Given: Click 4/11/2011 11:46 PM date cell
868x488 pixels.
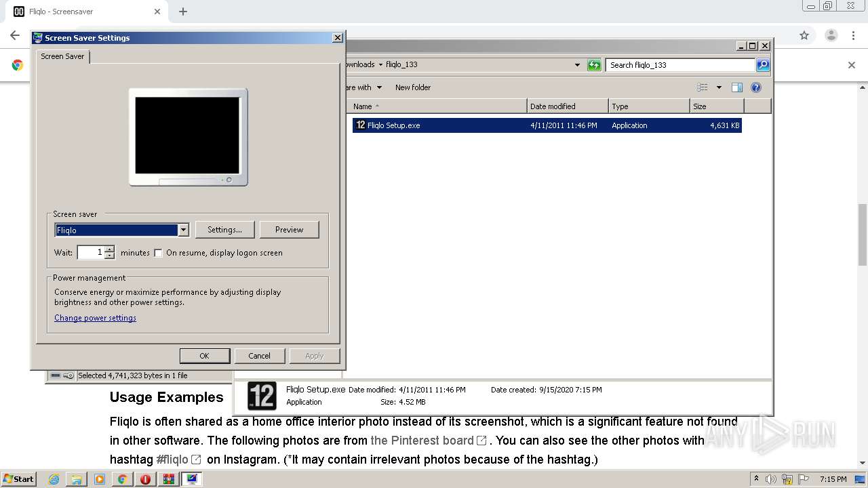Looking at the screenshot, I should point(564,125).
